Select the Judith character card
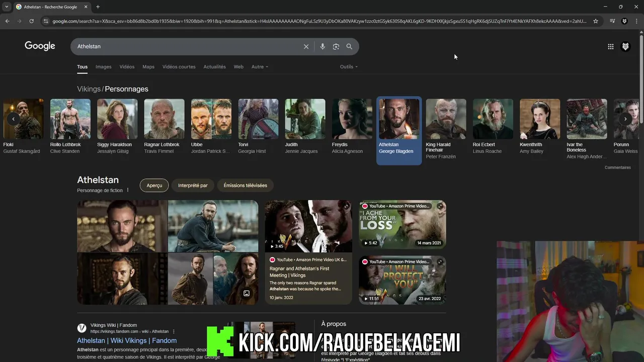 (x=305, y=127)
